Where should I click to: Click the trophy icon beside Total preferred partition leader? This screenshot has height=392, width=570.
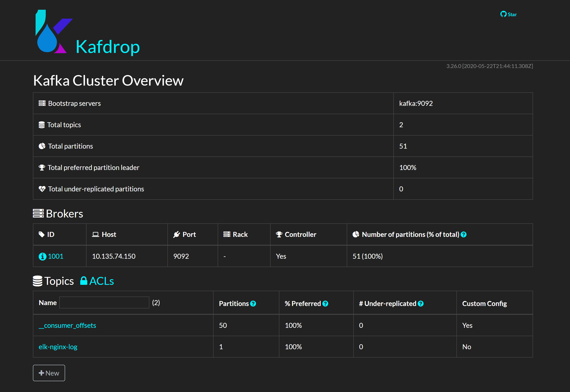pos(42,168)
